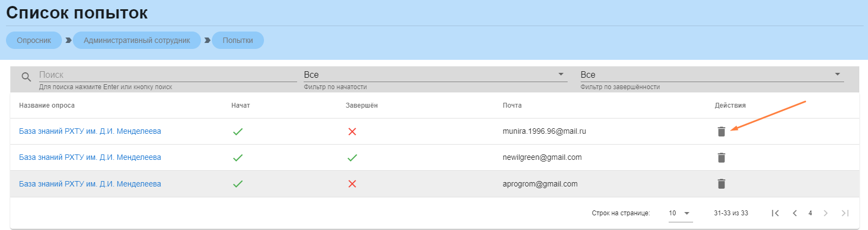
Task: Delete attempt for munira.1996.96@mail.ru
Action: [x=721, y=132]
